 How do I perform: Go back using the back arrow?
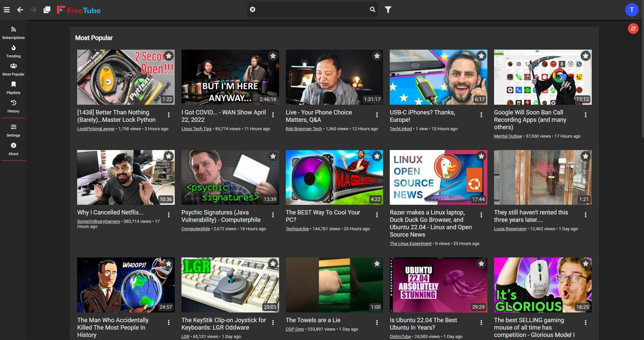click(20, 10)
